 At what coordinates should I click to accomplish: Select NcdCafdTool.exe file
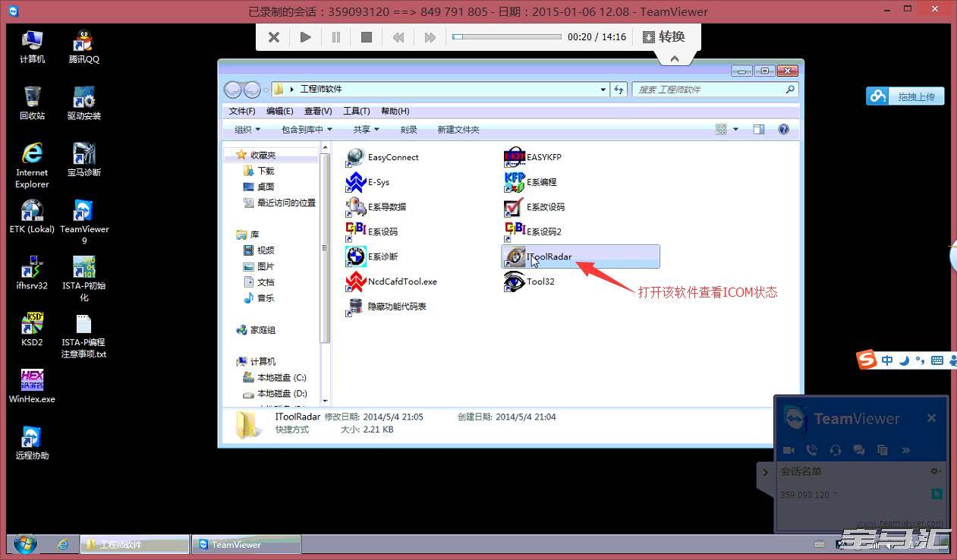tap(392, 282)
